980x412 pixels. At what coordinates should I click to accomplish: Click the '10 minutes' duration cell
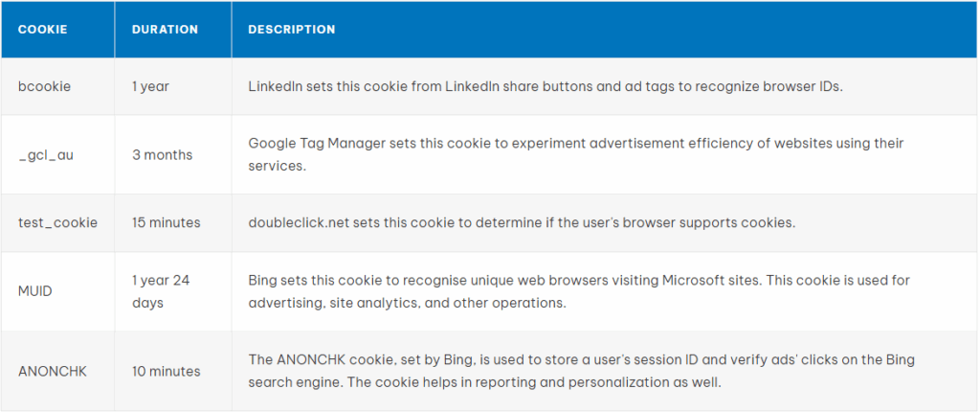click(x=166, y=371)
